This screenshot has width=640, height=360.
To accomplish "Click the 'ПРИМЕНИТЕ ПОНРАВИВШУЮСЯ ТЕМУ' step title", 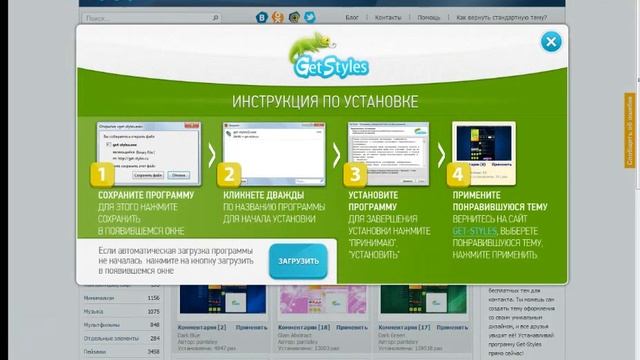I will click(500, 201).
